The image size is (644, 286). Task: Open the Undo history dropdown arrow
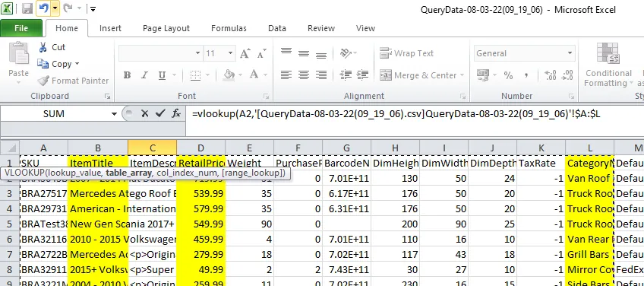[55, 8]
